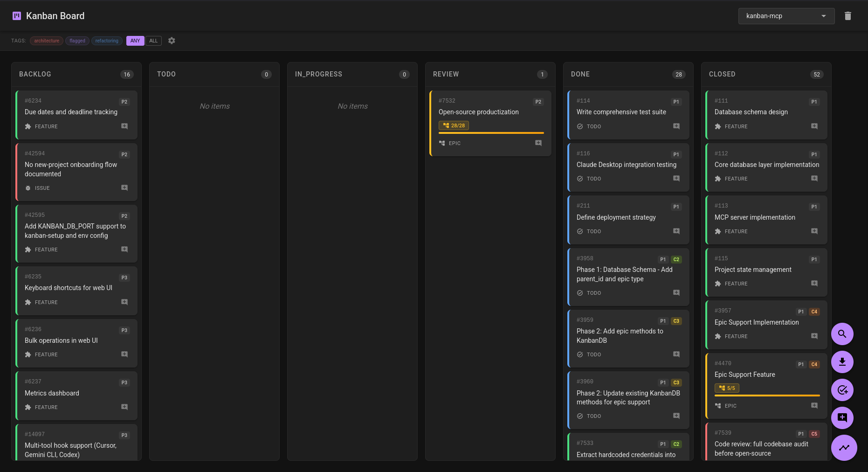
Task: Toggle the architecture tag filter
Action: (x=46, y=41)
